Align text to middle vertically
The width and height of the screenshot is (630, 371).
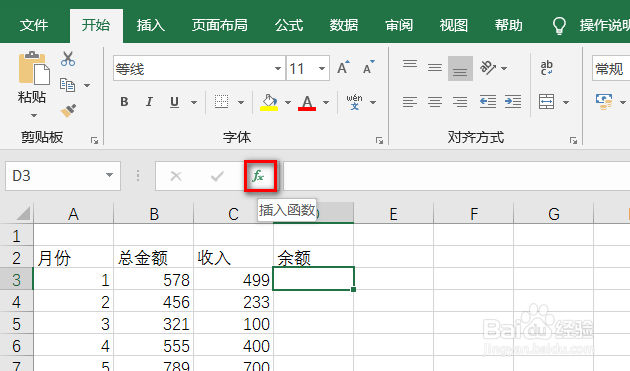[x=435, y=68]
